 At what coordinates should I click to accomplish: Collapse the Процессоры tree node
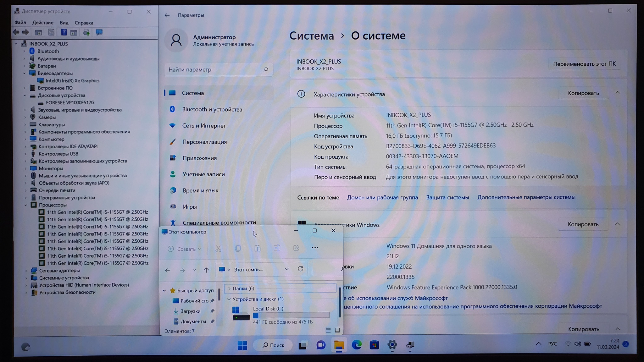[x=26, y=205]
